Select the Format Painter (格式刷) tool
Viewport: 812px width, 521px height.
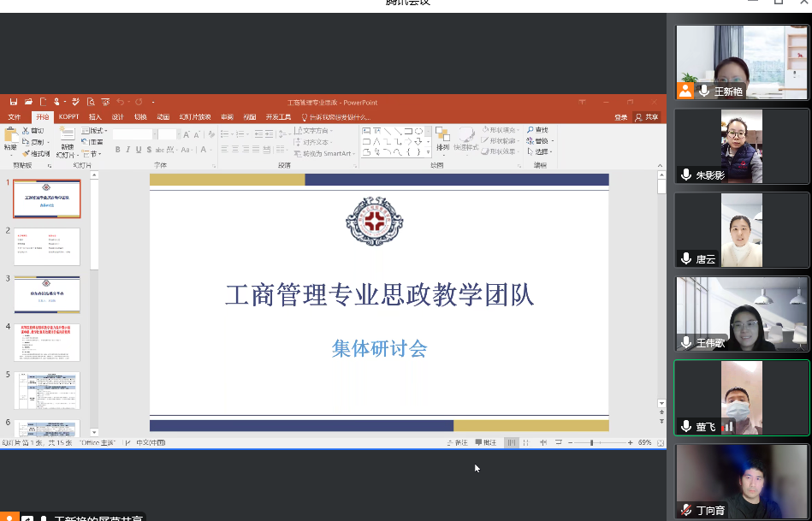37,154
